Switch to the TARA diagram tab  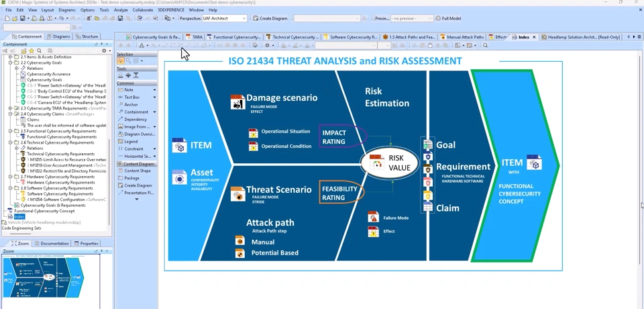pyautogui.click(x=194, y=37)
